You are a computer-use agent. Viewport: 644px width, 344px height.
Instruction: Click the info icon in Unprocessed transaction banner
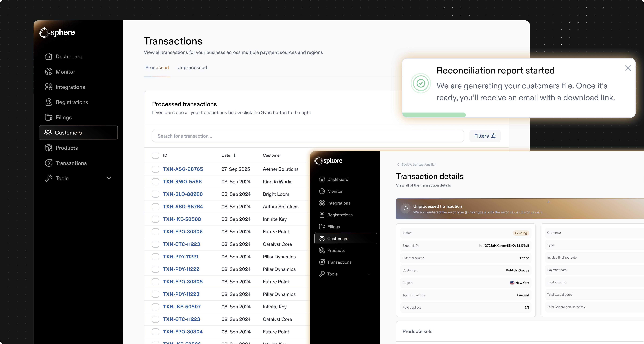[x=405, y=208]
